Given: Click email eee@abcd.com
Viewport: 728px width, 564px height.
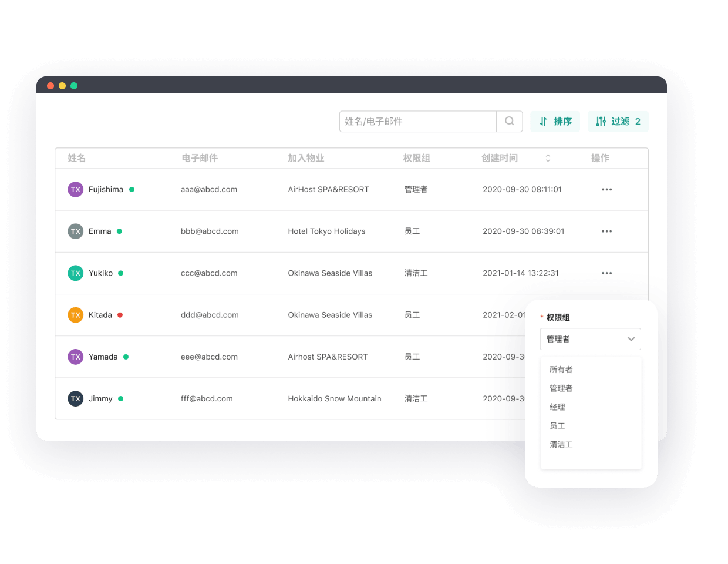Looking at the screenshot, I should coord(209,357).
